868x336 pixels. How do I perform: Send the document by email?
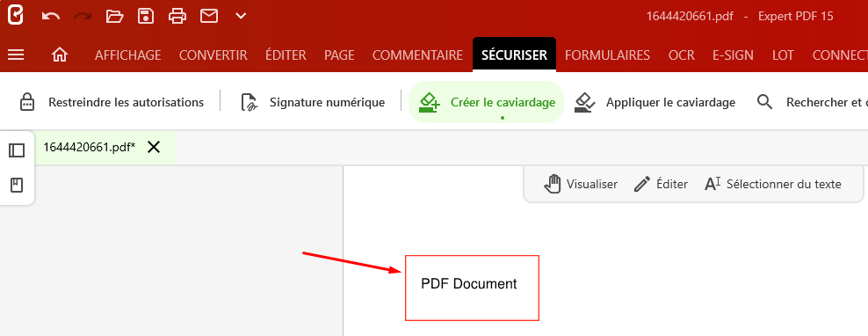tap(209, 16)
